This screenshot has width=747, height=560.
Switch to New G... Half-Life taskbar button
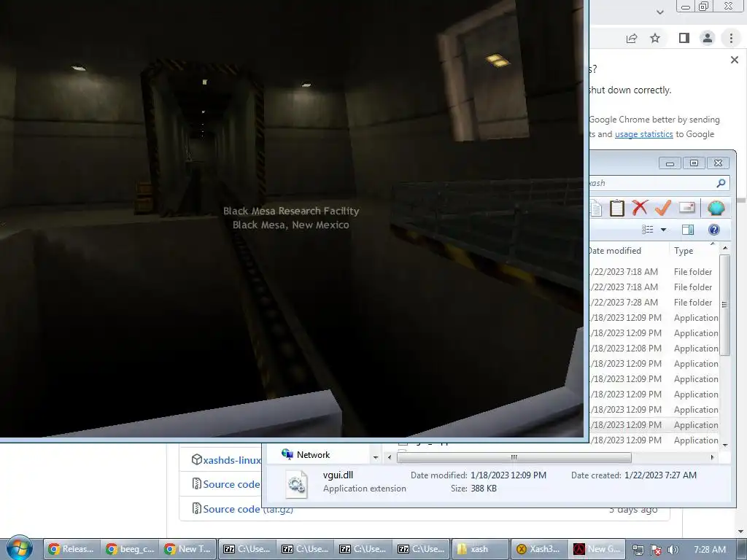click(597, 549)
